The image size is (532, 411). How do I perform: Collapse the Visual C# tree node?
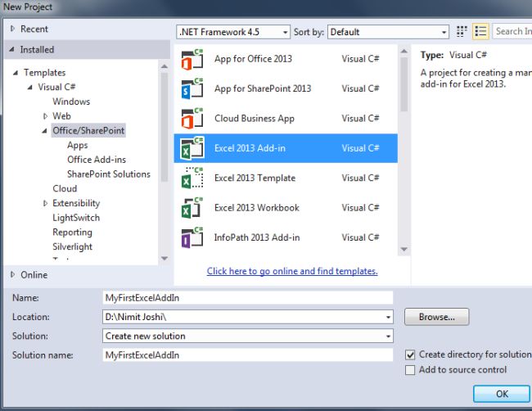[x=30, y=88]
